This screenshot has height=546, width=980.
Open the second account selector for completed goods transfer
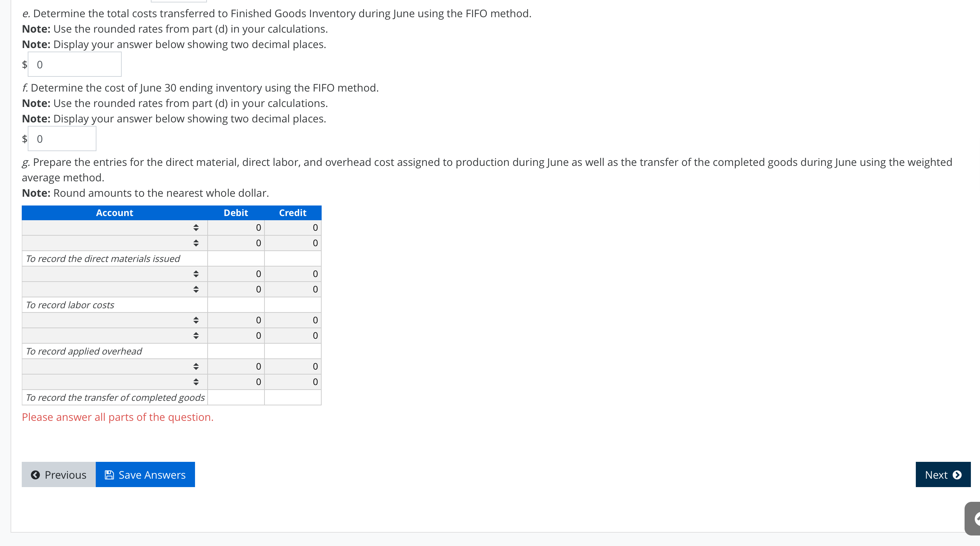pyautogui.click(x=196, y=382)
